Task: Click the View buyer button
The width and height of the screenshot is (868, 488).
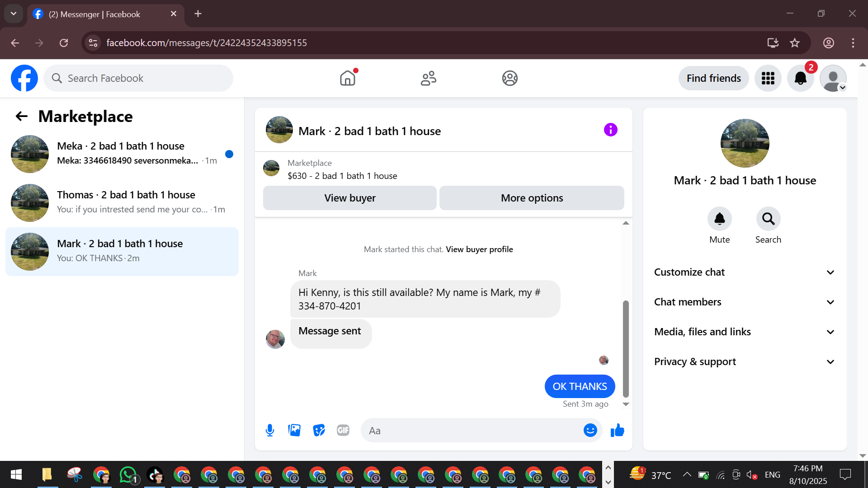Action: pos(349,198)
